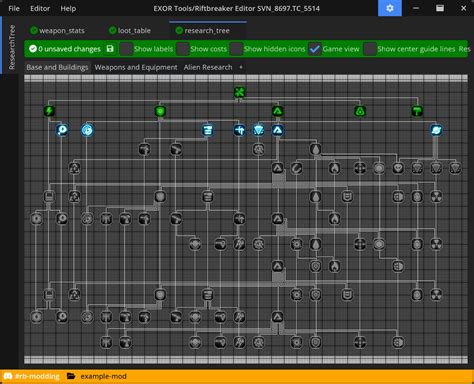474x384 pixels.
Task: Select the blue diamond gem research node
Action: click(258, 130)
